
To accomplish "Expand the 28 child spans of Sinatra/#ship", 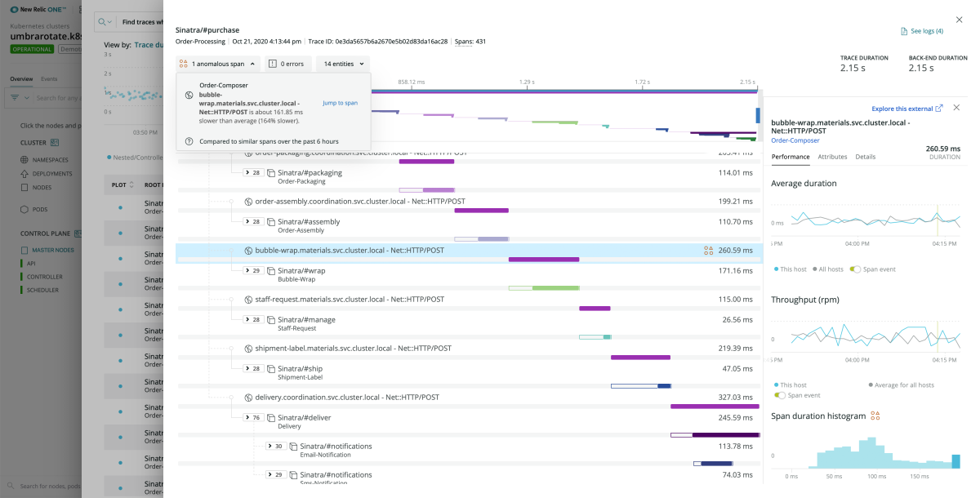I will (x=253, y=368).
